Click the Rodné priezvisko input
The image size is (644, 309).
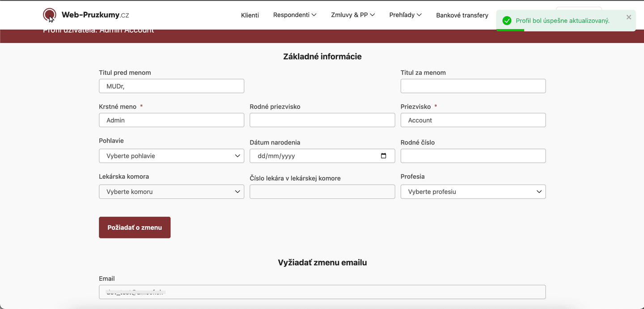[x=322, y=120]
